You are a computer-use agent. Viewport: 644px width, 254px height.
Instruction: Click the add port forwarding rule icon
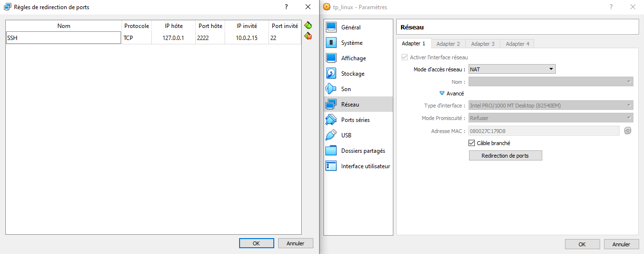(x=308, y=26)
